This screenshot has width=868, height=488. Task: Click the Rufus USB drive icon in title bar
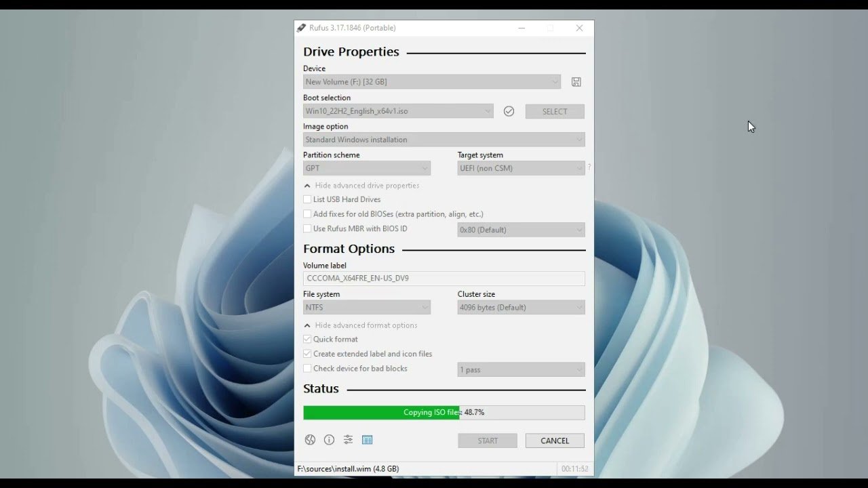pyautogui.click(x=301, y=28)
